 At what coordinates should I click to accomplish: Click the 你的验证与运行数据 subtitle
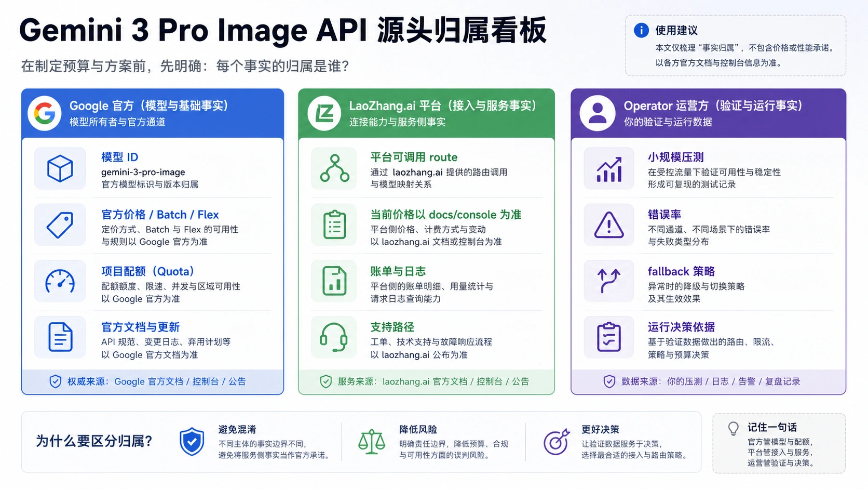pyautogui.click(x=668, y=122)
